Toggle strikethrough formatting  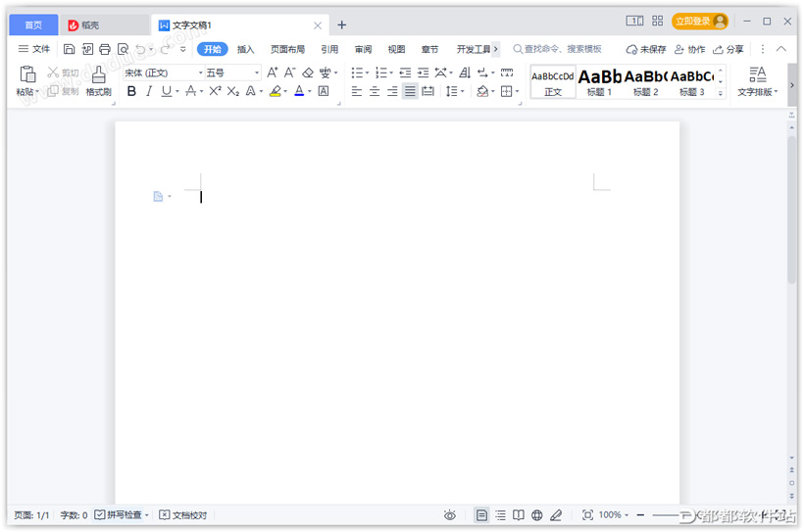tap(191, 91)
